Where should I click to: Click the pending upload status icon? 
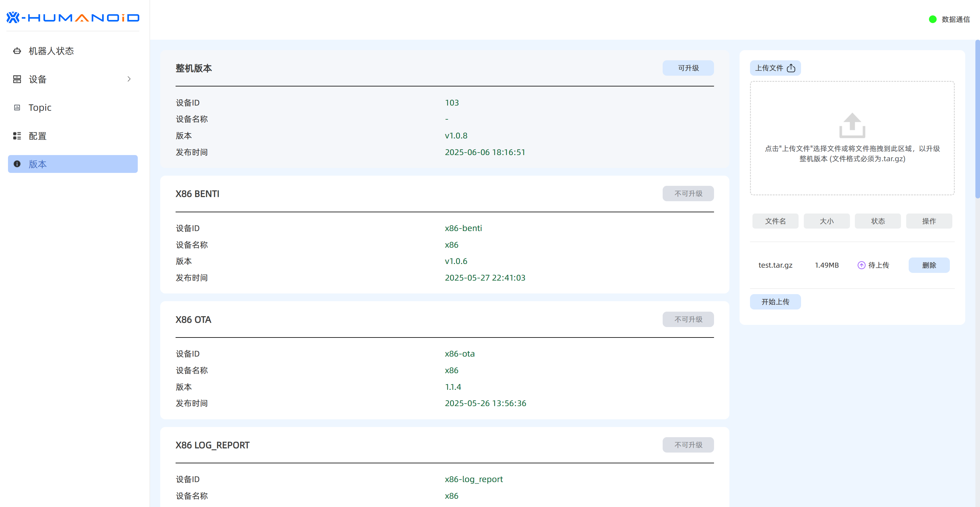click(x=861, y=265)
